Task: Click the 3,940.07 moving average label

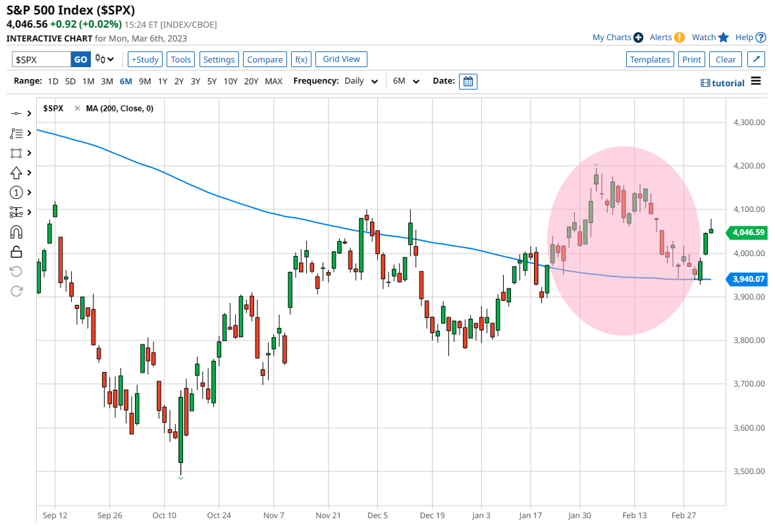Action: 746,279
